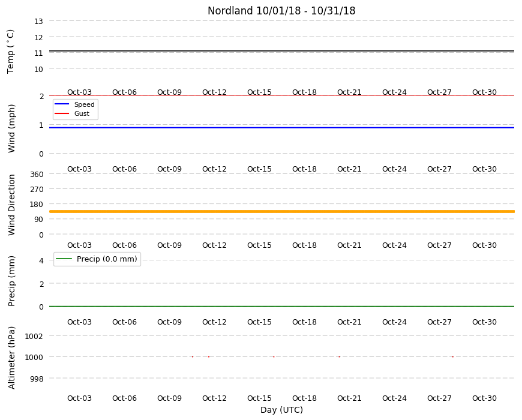
Task: Click the Wind Direction axis label
Action: pyautogui.click(x=11, y=205)
